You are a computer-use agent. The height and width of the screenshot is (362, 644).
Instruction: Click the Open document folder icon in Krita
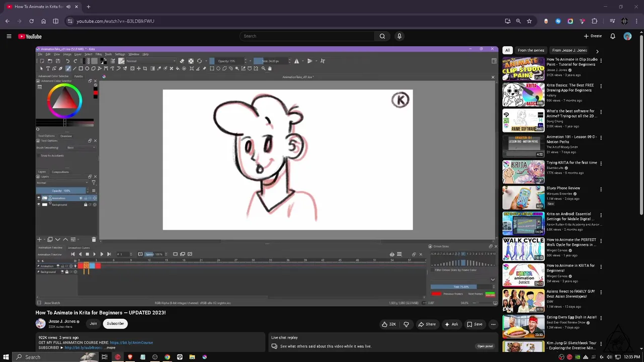pos(50,61)
